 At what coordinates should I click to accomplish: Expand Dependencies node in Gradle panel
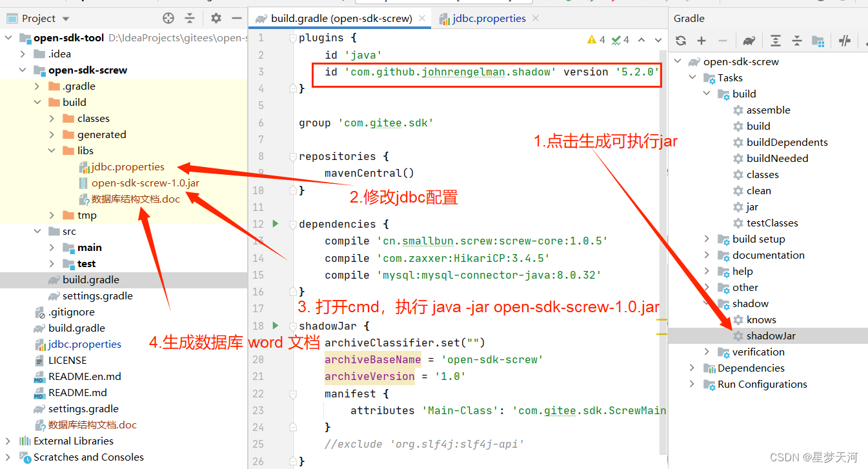[x=692, y=368]
